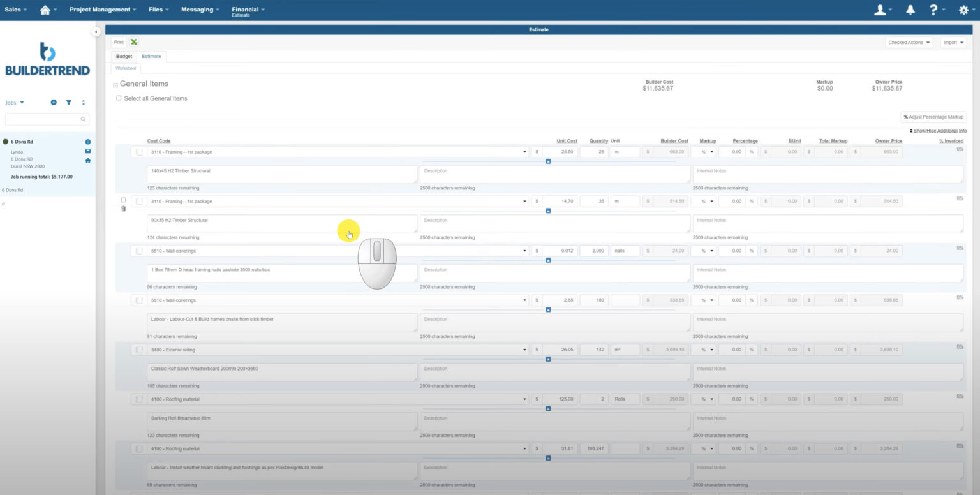980x495 pixels.
Task: Export the estimate using the Excel icon
Action: 133,41
